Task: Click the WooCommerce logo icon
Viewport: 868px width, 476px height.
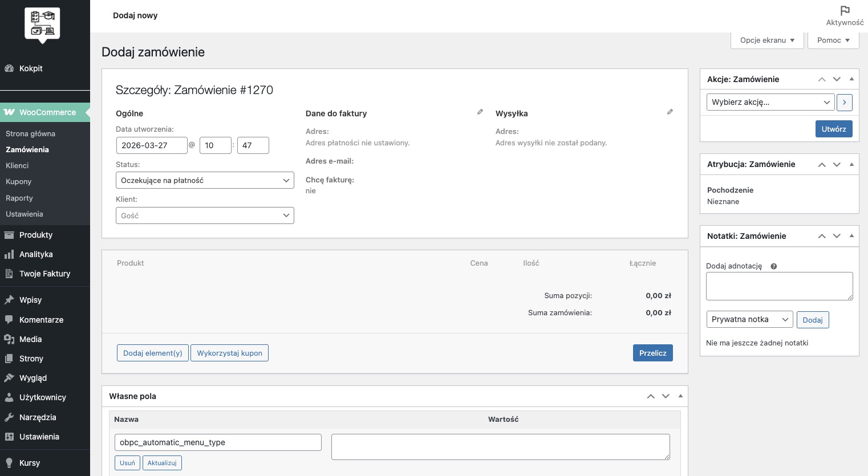Action: point(9,112)
